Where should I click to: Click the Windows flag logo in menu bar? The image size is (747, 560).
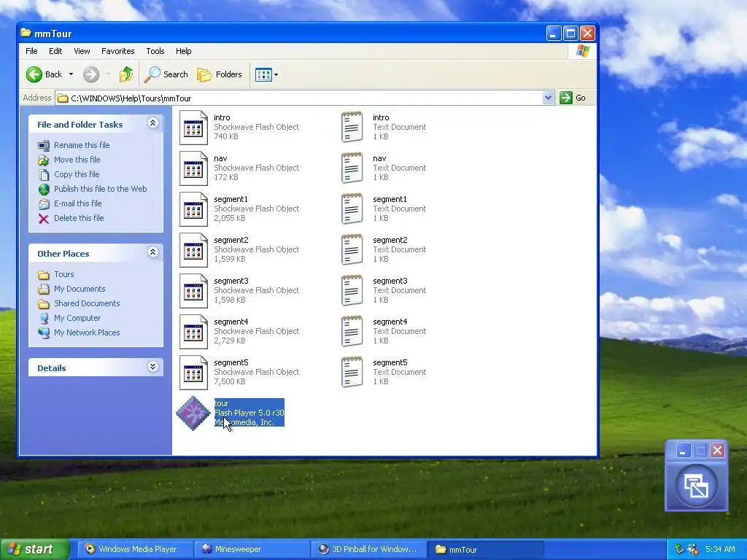(x=583, y=51)
